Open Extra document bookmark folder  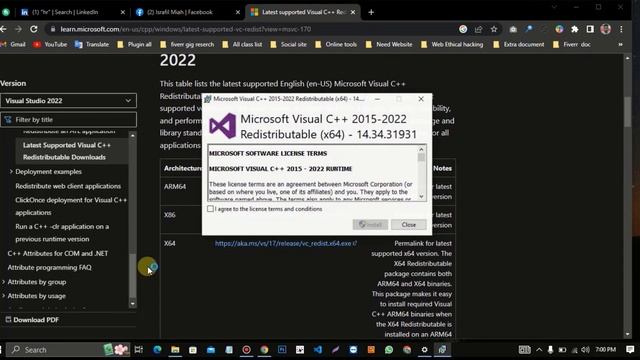click(519, 44)
